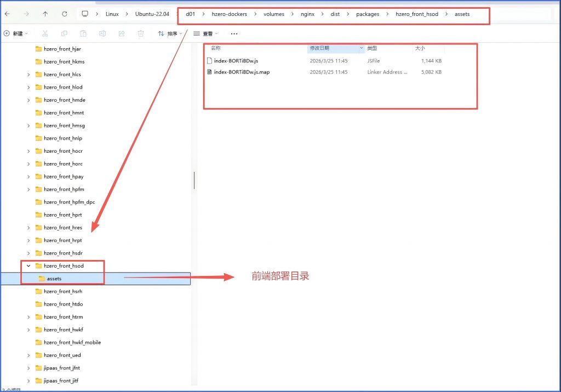Click the Rename toolbar icon
The width and height of the screenshot is (561, 392).
point(102,34)
